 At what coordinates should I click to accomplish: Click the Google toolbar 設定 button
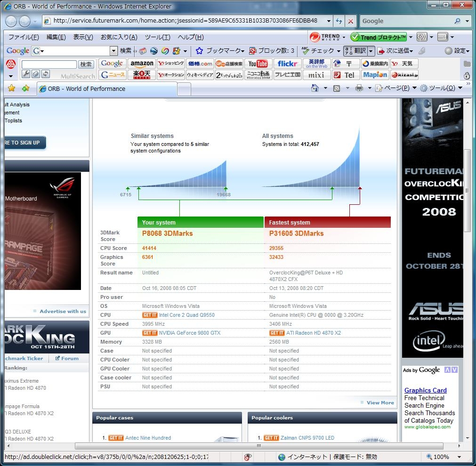(457, 51)
